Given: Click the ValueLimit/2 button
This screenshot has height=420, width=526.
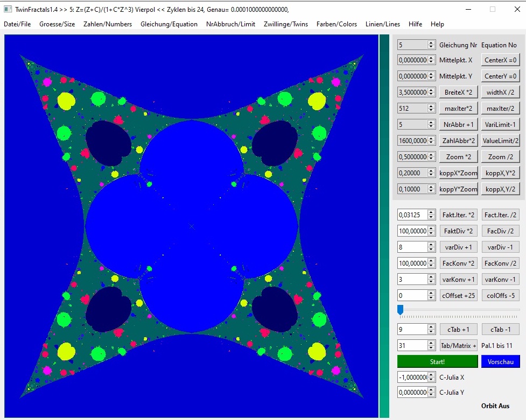Looking at the screenshot, I should [x=501, y=140].
